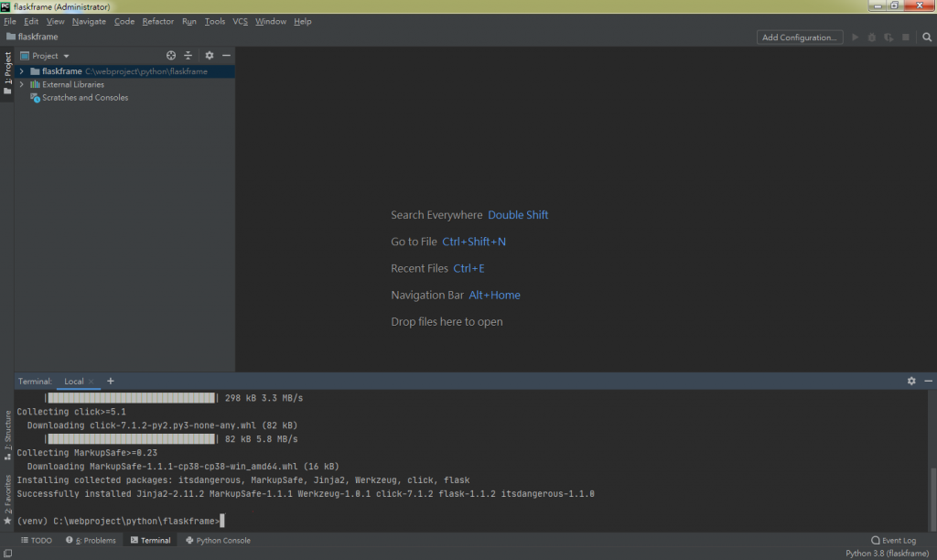Viewport: 937px width, 560px height.
Task: Open the VCS menu
Action: point(240,22)
